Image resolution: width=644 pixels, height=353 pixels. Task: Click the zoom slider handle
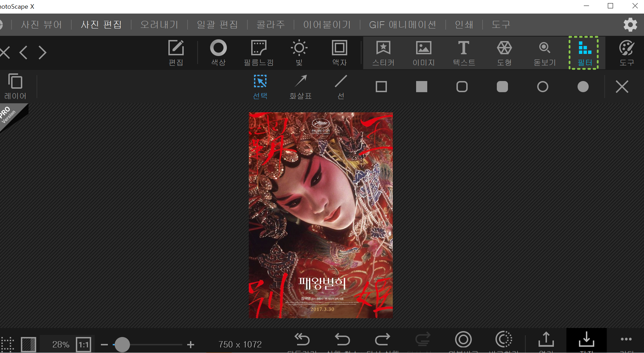tap(122, 345)
